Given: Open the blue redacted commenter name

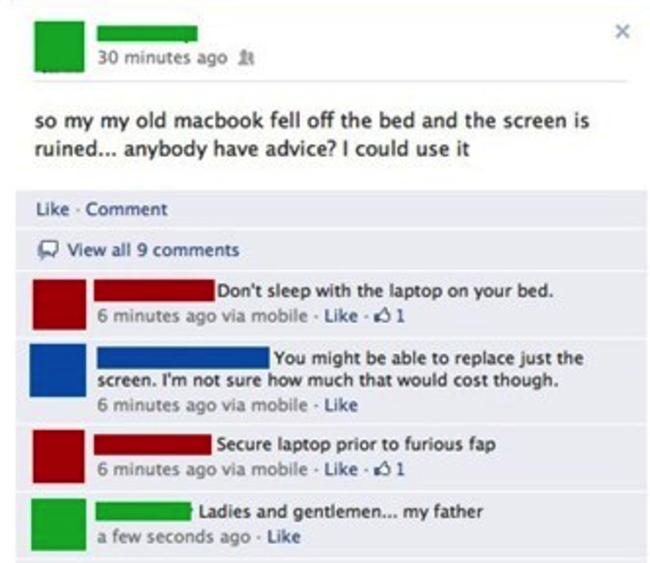Looking at the screenshot, I should point(183,358).
